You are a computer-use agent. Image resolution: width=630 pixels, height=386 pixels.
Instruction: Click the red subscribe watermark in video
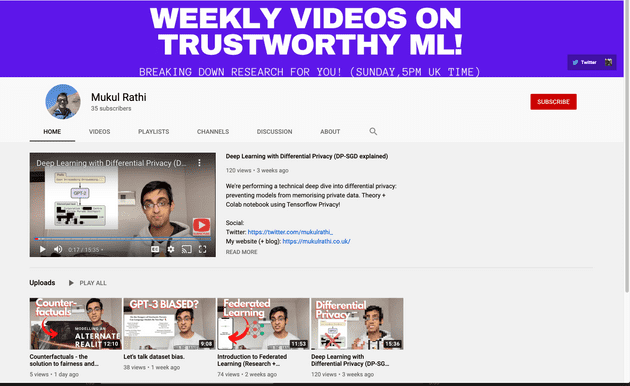click(201, 227)
